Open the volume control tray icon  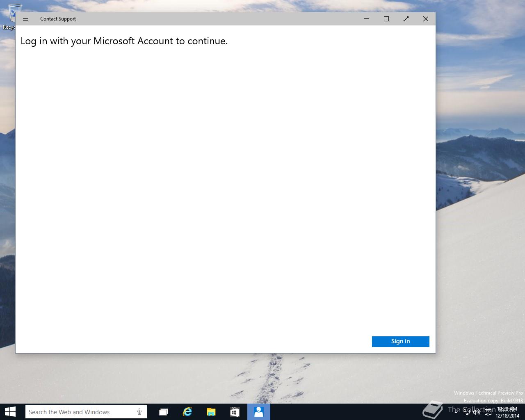coord(477,412)
